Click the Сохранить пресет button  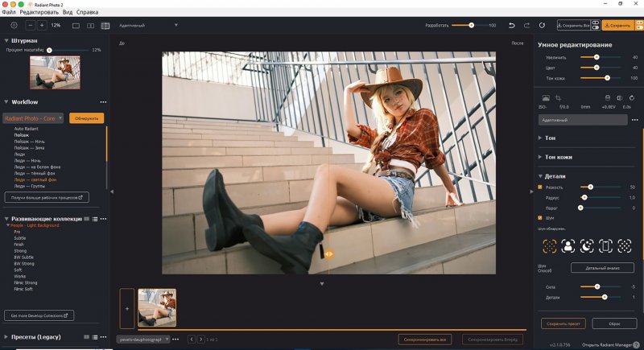click(x=563, y=323)
